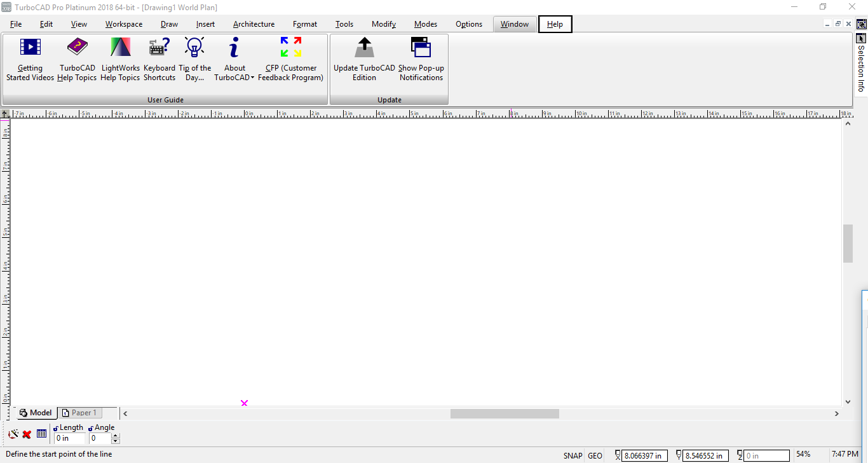This screenshot has height=463, width=868.
Task: Click the selector arrow icon above Selection Info
Action: (x=862, y=39)
